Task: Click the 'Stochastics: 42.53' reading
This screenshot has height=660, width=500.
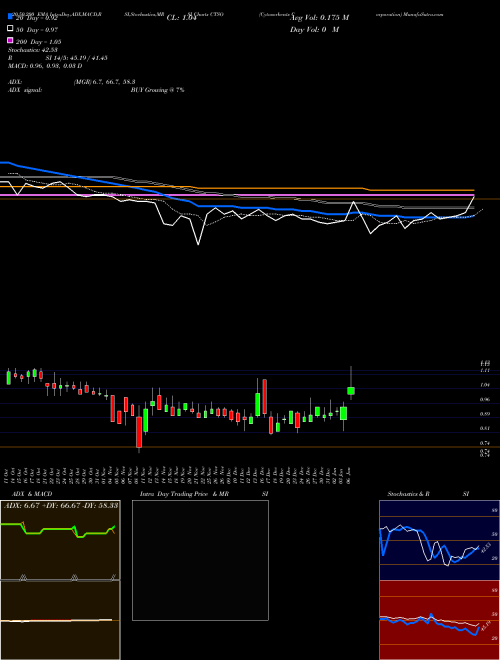Action: 32,50
